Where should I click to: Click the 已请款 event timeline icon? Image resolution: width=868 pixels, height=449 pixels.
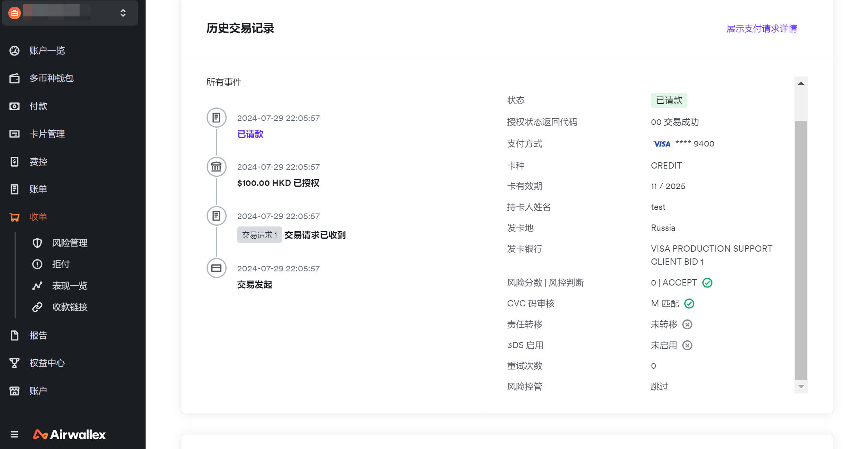(216, 117)
